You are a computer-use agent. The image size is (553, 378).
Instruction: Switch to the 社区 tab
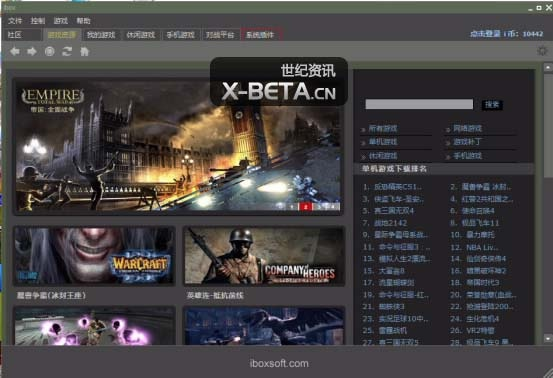coord(23,35)
